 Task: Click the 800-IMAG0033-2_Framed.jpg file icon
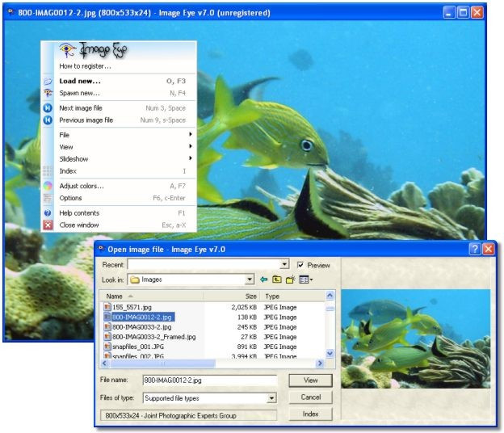107,337
